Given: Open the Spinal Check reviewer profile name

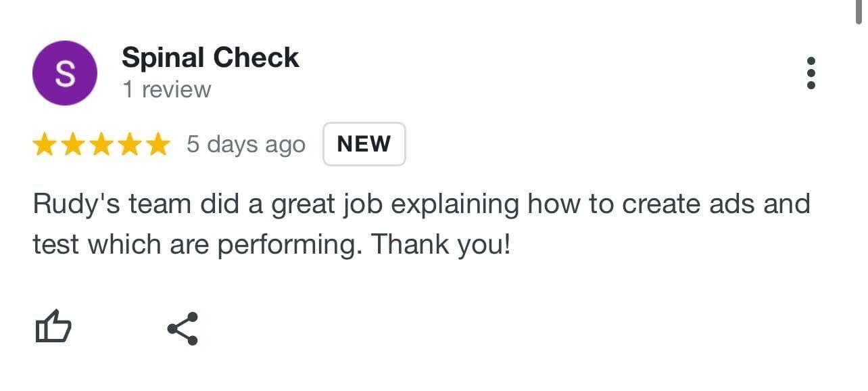Looking at the screenshot, I should 210,57.
